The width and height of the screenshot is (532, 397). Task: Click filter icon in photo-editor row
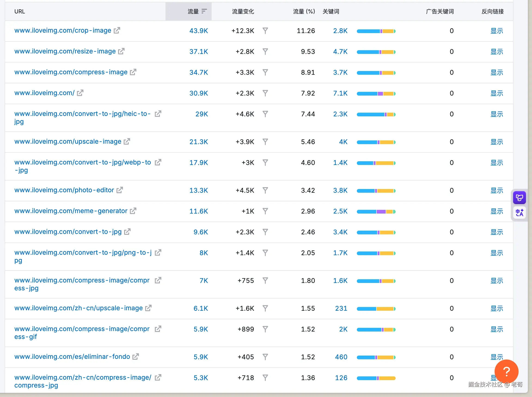(265, 190)
